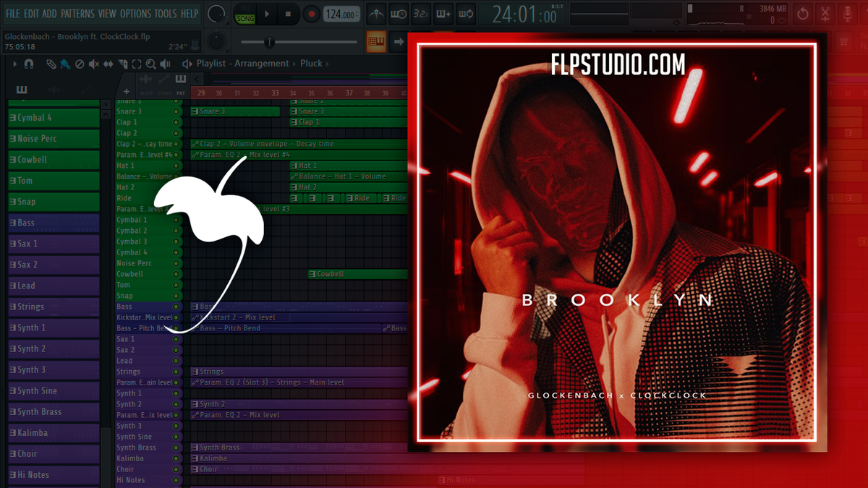Select the Zoom magnifier tool in the playlist
Image resolution: width=868 pixels, height=488 pixels.
click(151, 64)
